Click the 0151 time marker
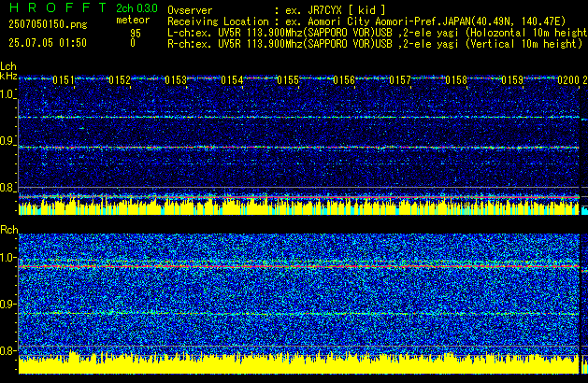The image size is (588, 383). pos(64,80)
